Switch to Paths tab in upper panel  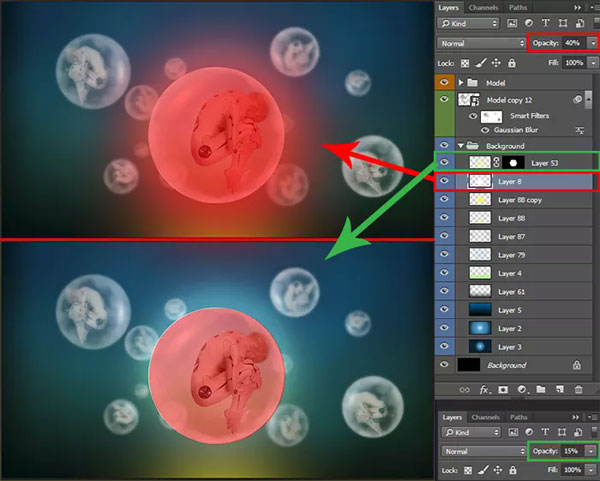(x=518, y=7)
